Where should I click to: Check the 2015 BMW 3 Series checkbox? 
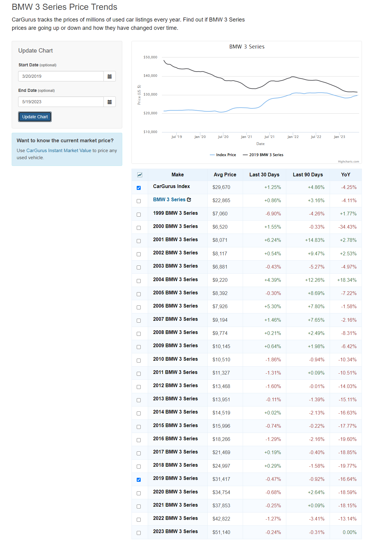[x=139, y=427]
